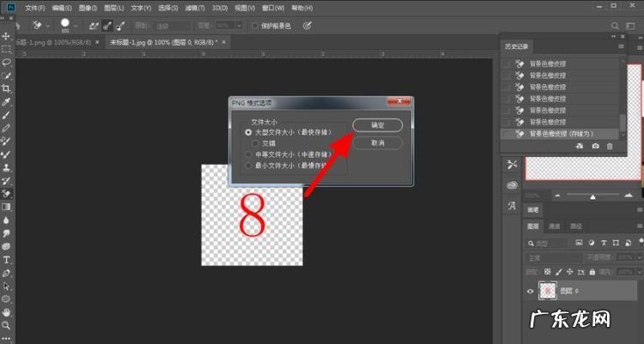Enable the interlaced (交错) checkbox
The width and height of the screenshot is (644, 344).
(256, 143)
